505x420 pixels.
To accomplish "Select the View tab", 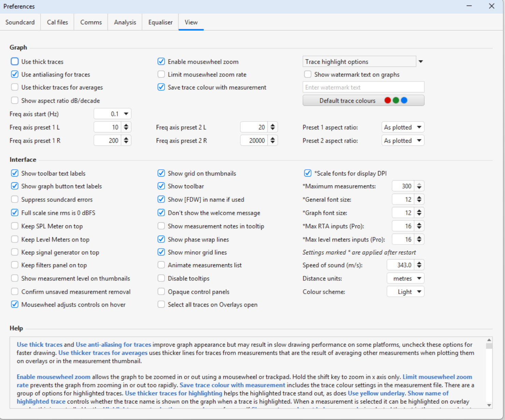I will tap(191, 22).
